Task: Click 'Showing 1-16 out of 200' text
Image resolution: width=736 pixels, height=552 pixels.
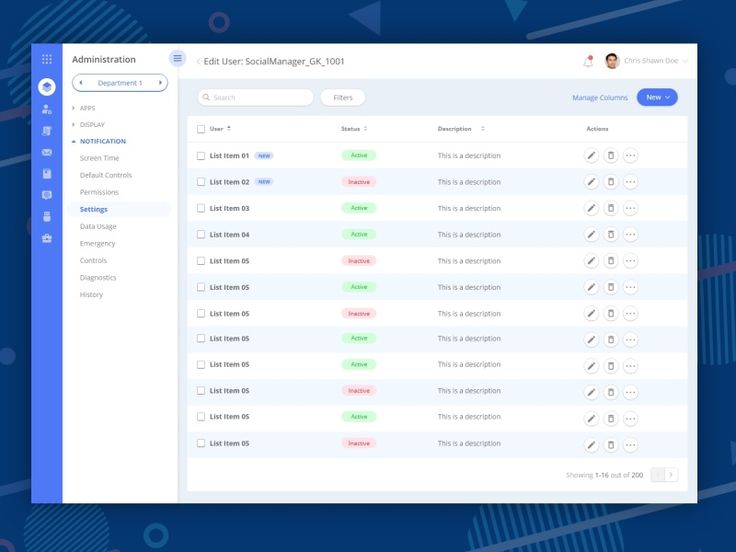Action: 604,475
